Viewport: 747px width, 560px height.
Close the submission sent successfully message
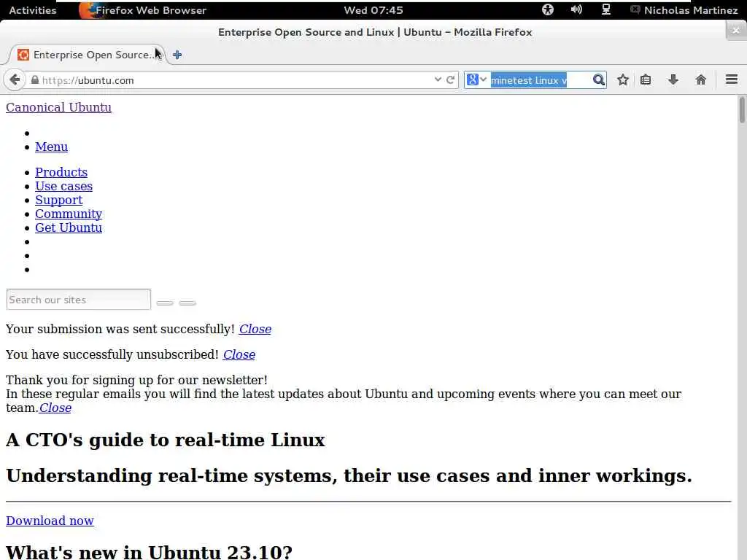click(x=255, y=329)
